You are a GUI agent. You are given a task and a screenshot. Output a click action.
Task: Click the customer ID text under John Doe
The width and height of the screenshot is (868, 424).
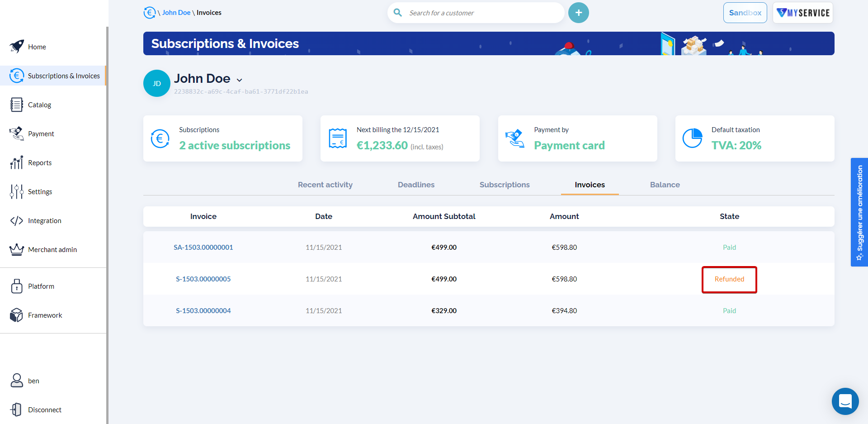(241, 91)
